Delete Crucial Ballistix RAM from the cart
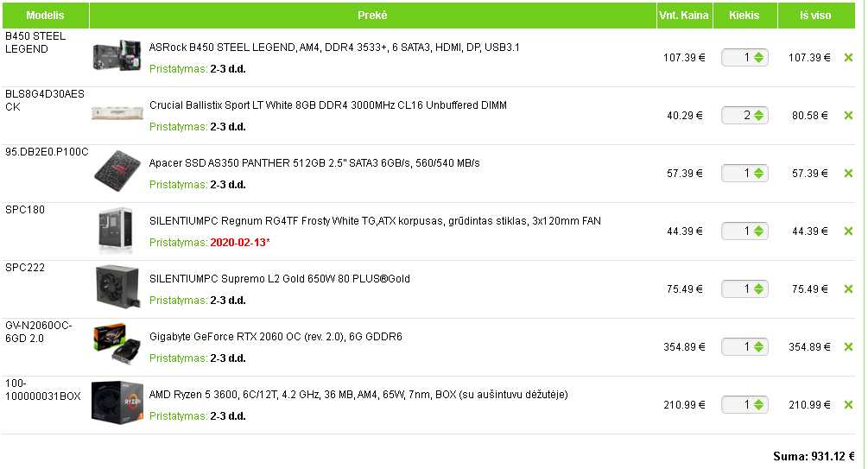Screen dimensions: 868x469 [x=848, y=115]
